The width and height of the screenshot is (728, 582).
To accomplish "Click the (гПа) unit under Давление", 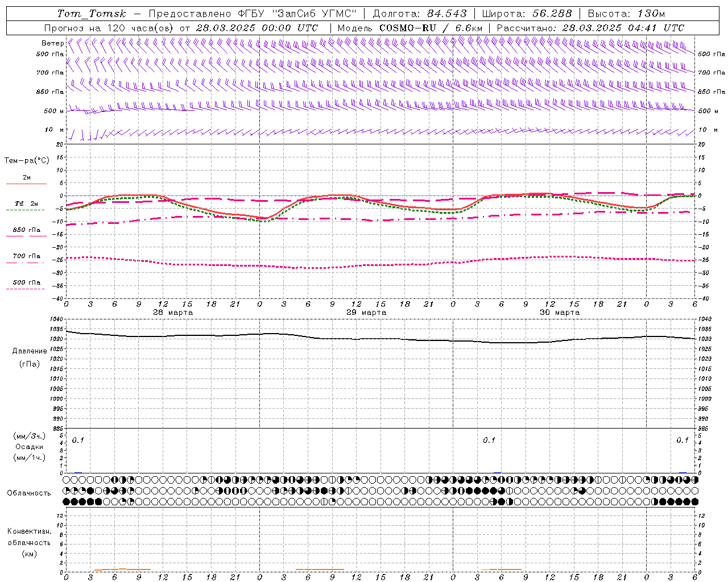I will pyautogui.click(x=30, y=364).
